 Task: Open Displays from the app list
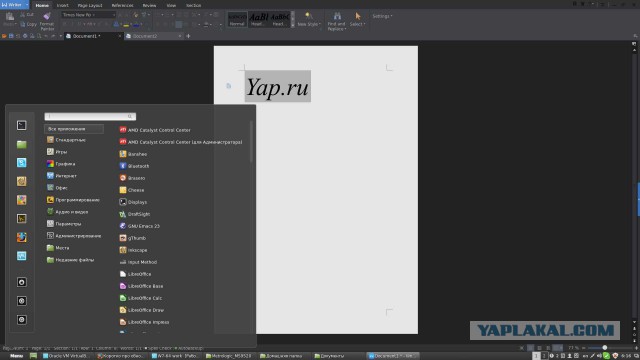pos(133,202)
